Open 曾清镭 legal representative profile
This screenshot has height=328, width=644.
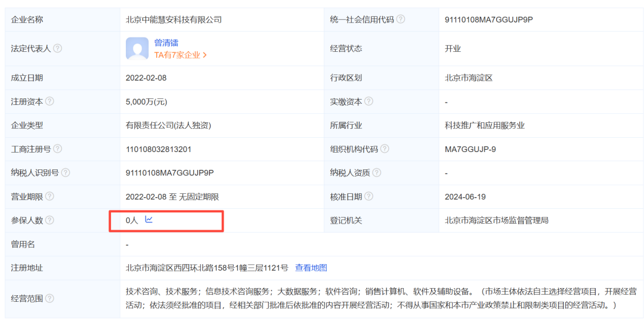(x=166, y=43)
